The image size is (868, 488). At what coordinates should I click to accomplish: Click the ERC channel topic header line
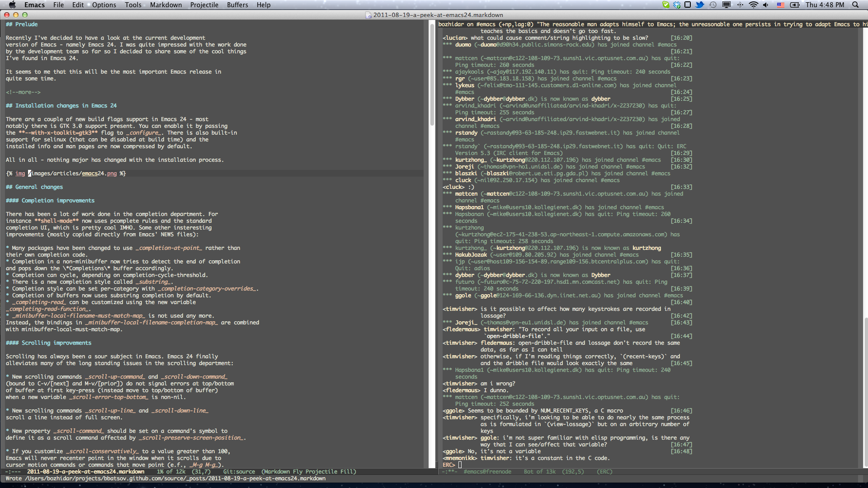tap(653, 24)
